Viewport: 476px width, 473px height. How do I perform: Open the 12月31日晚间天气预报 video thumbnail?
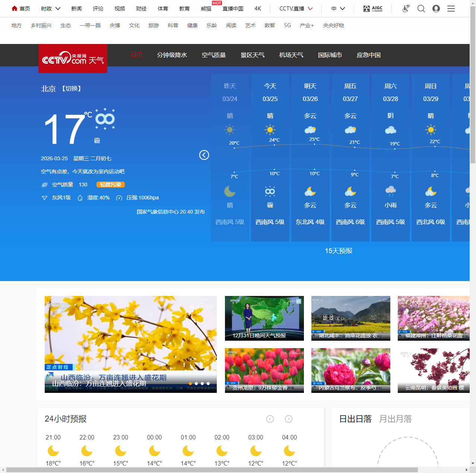pos(264,318)
